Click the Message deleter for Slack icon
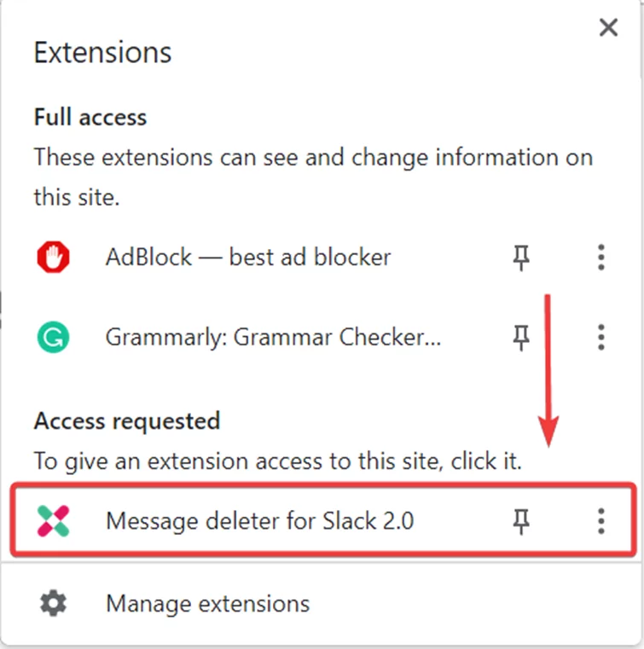 tap(53, 521)
